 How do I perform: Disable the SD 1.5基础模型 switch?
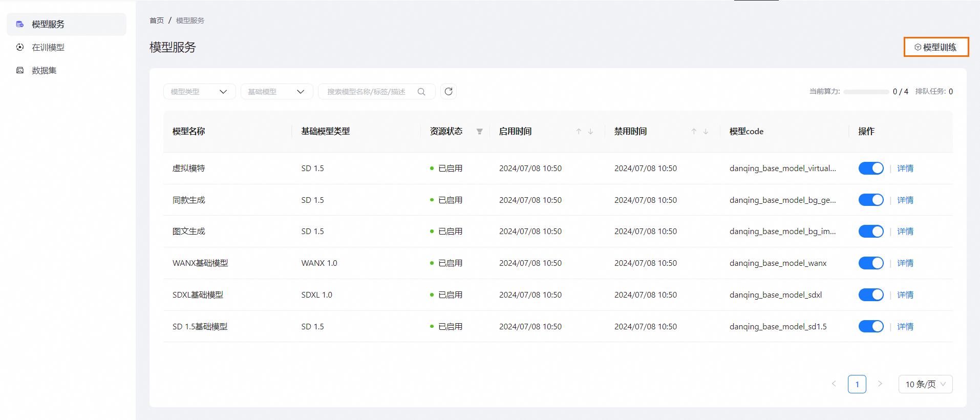871,326
